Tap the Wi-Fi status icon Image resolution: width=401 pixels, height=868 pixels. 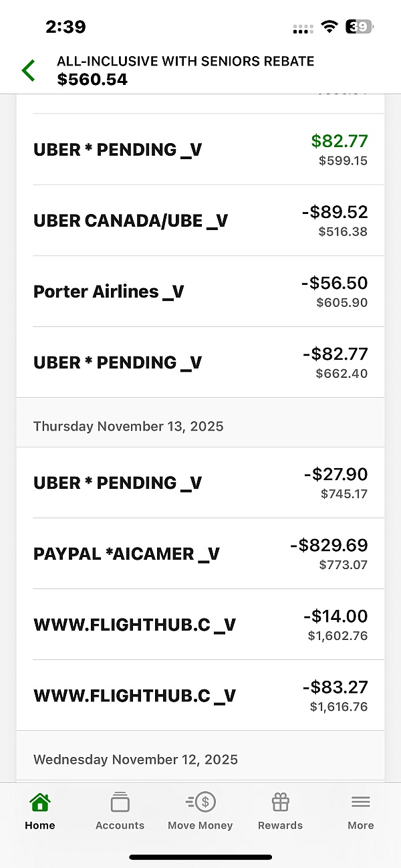329,27
